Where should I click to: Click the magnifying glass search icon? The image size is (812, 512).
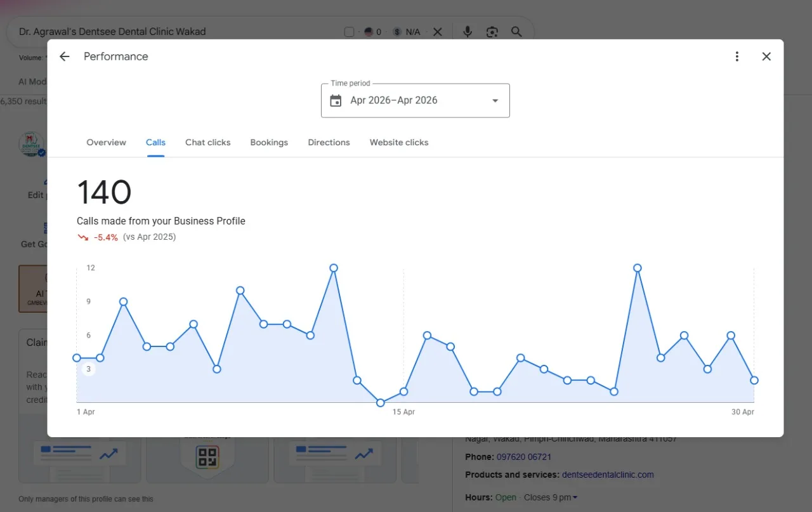[x=516, y=32]
